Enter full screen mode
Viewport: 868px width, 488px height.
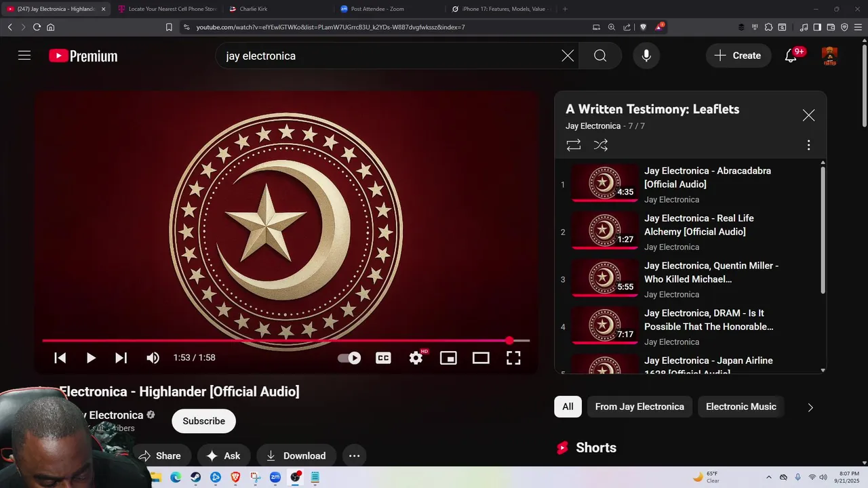pos(513,358)
